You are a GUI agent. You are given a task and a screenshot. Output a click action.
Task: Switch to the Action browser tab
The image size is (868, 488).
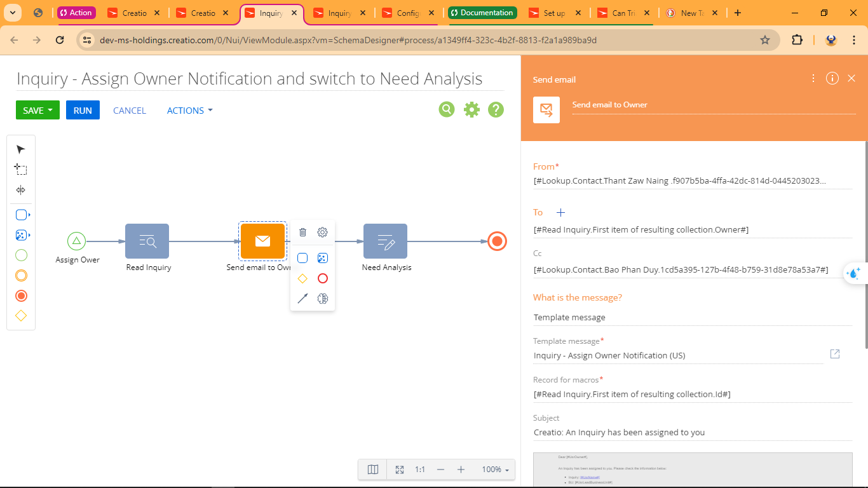tap(76, 13)
